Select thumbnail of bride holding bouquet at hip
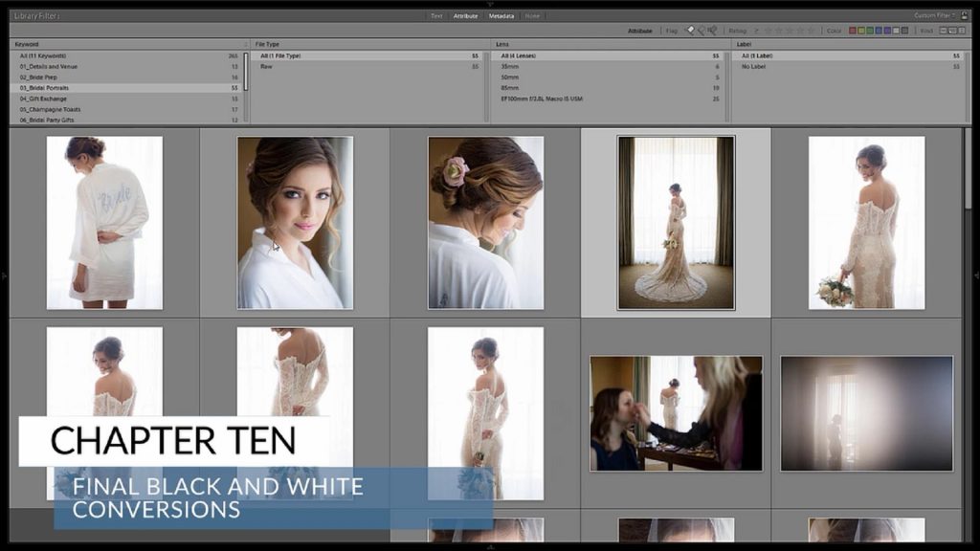The width and height of the screenshot is (980, 551). click(866, 223)
